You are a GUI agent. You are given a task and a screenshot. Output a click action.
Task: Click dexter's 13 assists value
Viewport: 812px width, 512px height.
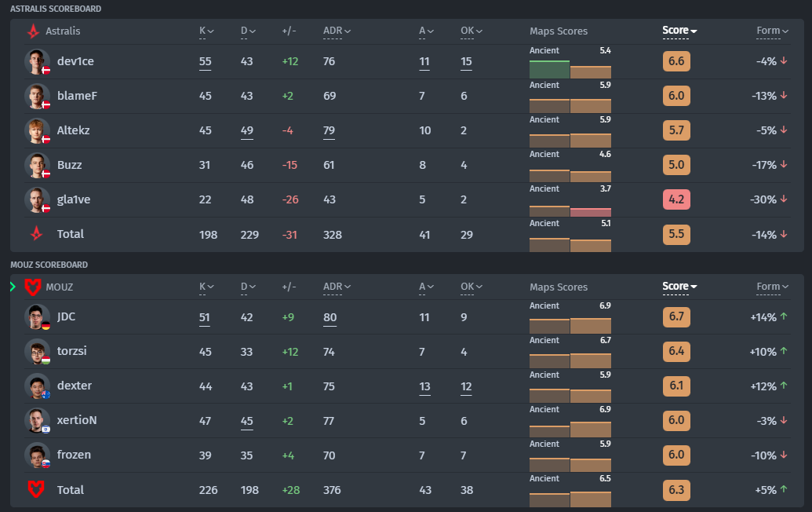tap(424, 386)
